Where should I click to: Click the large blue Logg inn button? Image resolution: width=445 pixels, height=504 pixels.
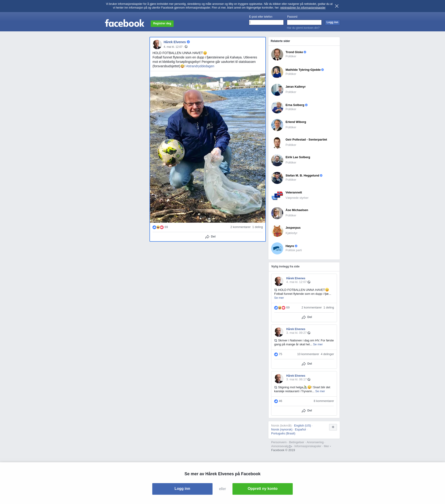(182, 489)
